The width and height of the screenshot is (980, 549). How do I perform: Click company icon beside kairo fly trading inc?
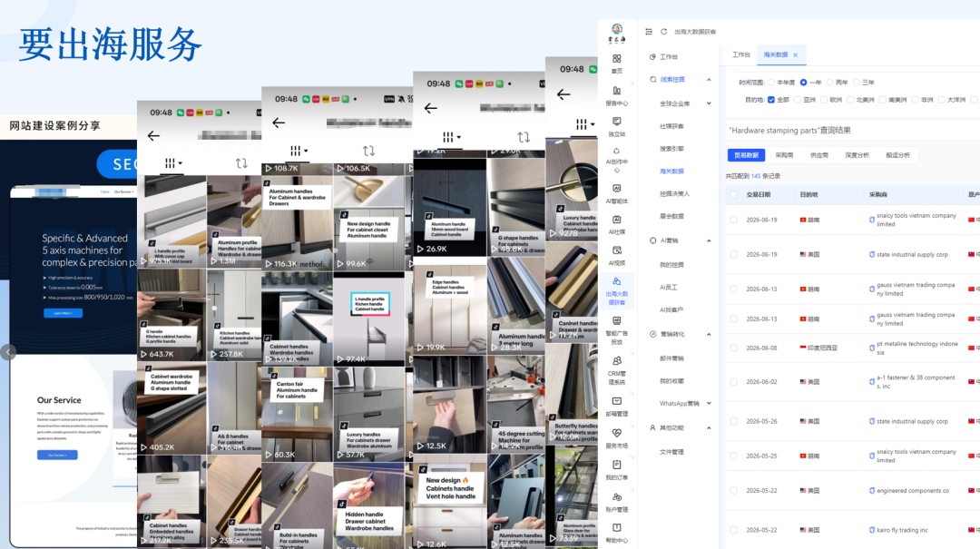[872, 530]
